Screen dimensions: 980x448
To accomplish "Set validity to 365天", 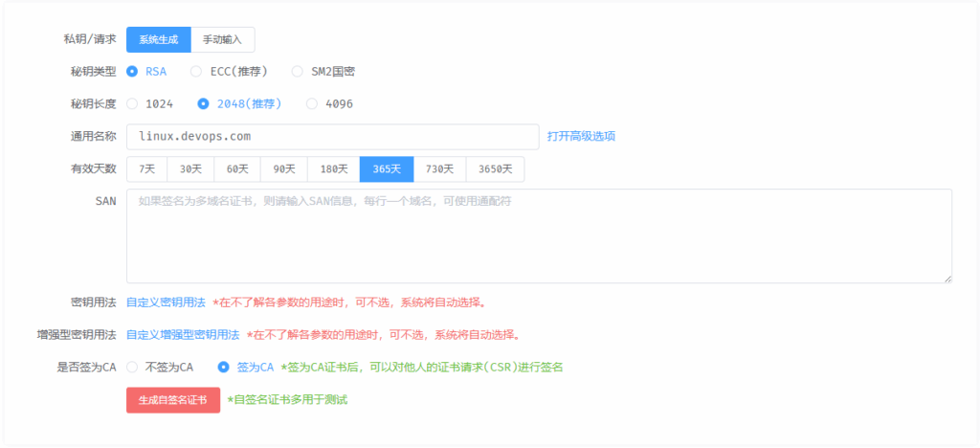I will (387, 168).
